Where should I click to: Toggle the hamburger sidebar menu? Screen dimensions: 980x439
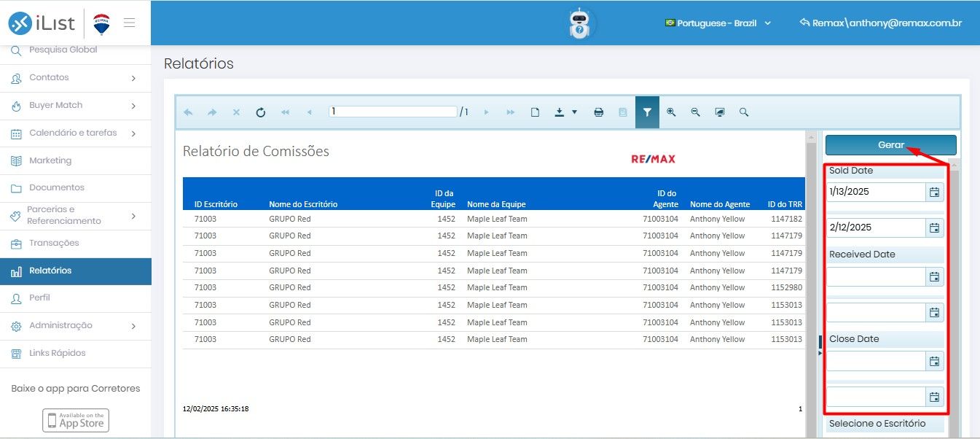click(x=130, y=23)
